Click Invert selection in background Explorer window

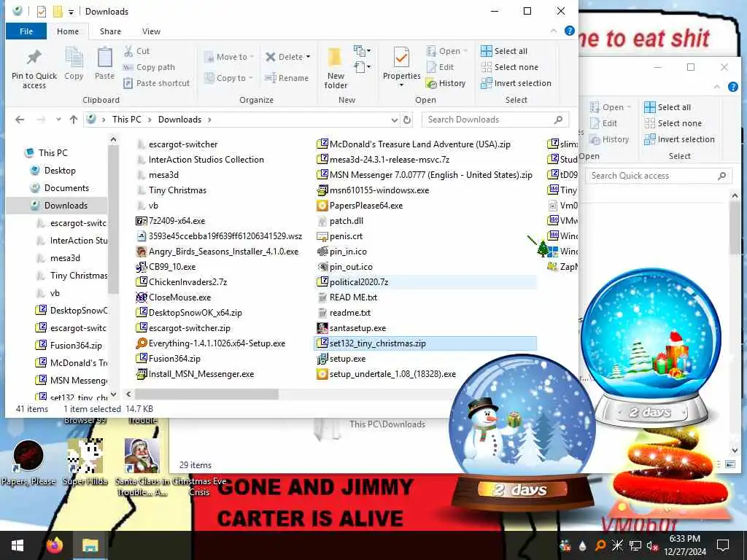pyautogui.click(x=679, y=139)
